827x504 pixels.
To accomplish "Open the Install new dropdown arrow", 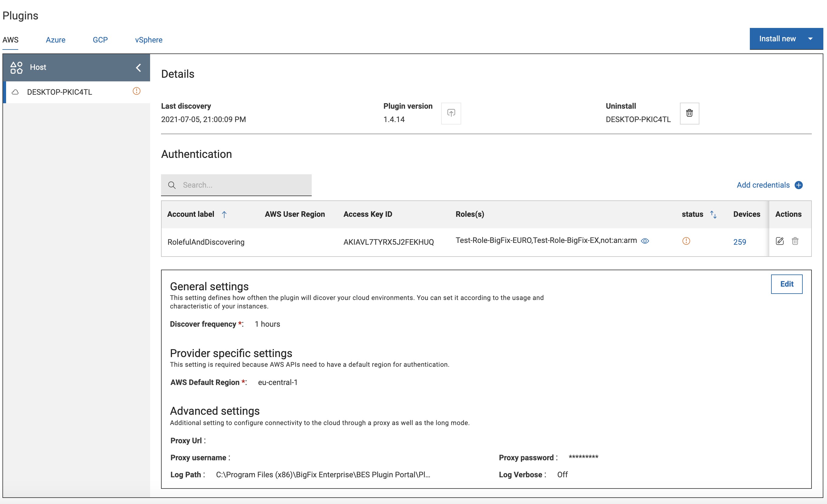I will [810, 39].
